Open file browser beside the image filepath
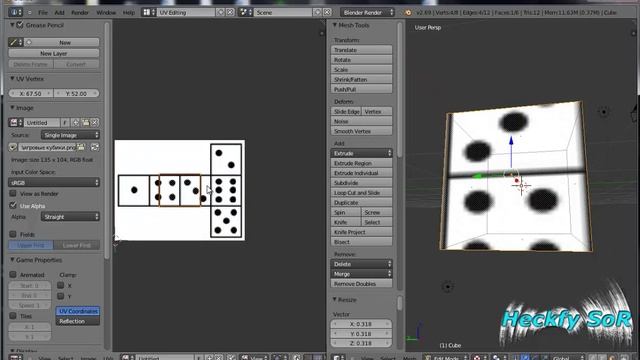 81,147
